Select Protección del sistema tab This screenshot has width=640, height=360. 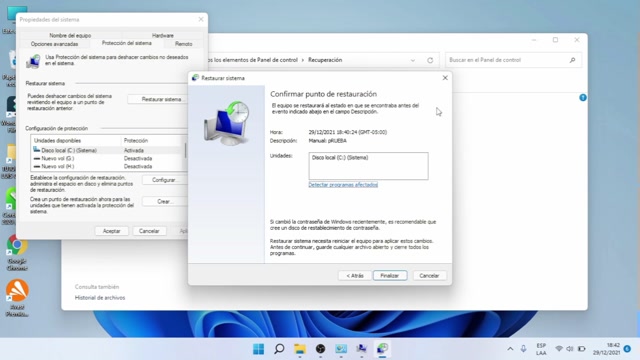click(127, 43)
